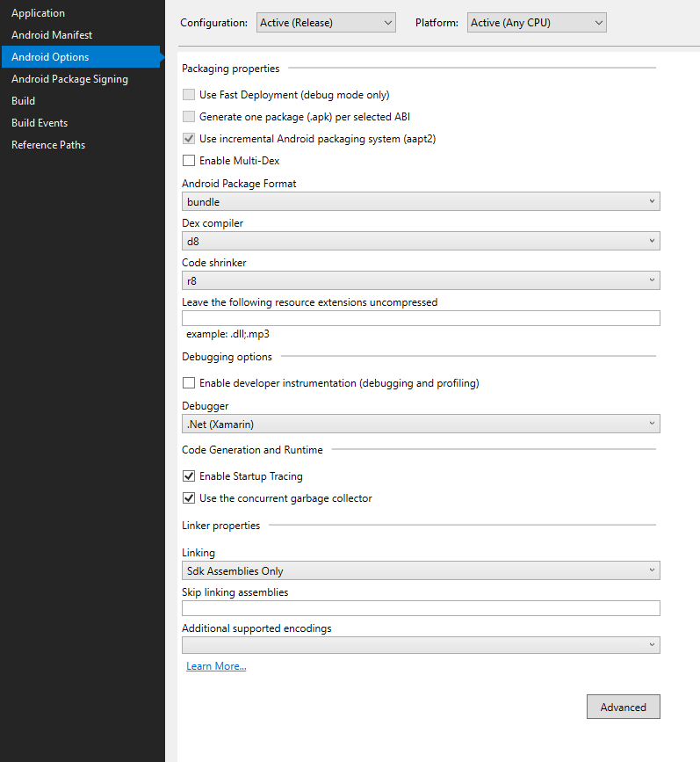Switch to the Android Manifest tab

click(52, 35)
